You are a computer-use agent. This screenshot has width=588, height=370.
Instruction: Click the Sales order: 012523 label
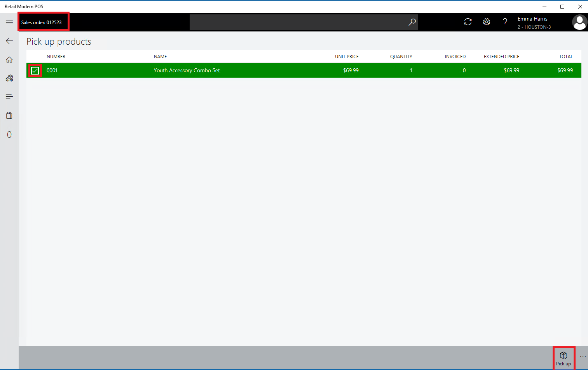pyautogui.click(x=42, y=23)
